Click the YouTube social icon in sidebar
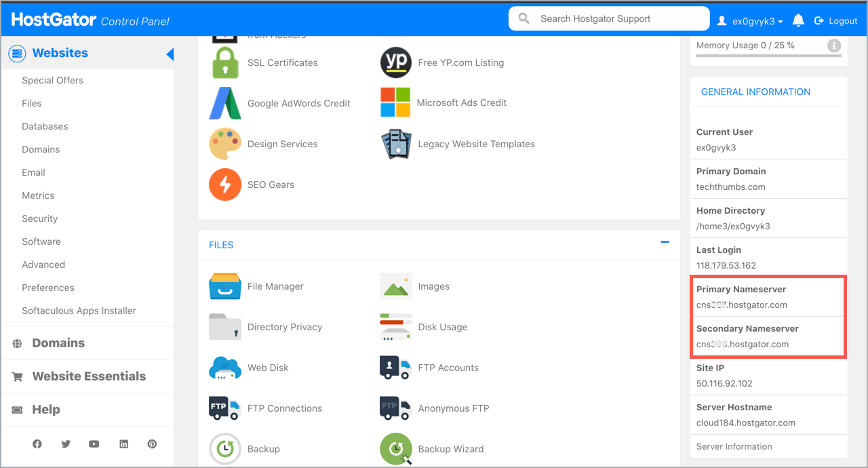Screen dimensions: 868x468 (94, 444)
